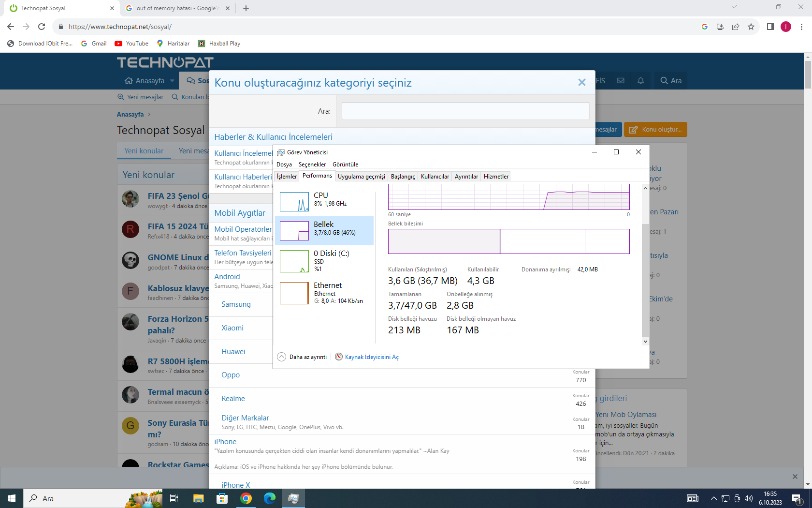Click the category search input field
This screenshot has height=508, width=812.
[465, 111]
